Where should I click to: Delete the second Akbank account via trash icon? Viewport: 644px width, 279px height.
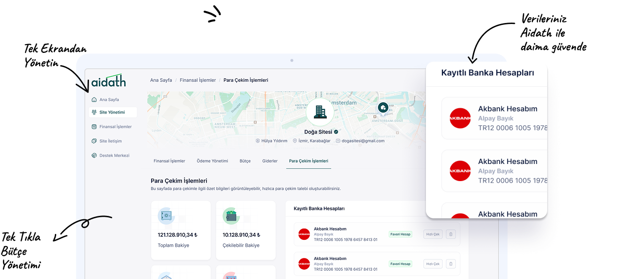point(451,264)
